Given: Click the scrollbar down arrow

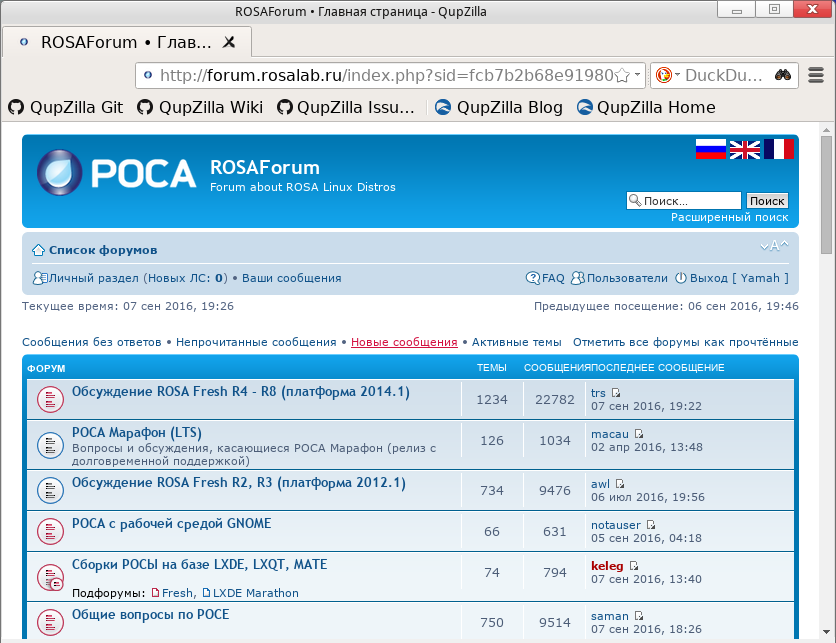Looking at the screenshot, I should (x=826, y=632).
